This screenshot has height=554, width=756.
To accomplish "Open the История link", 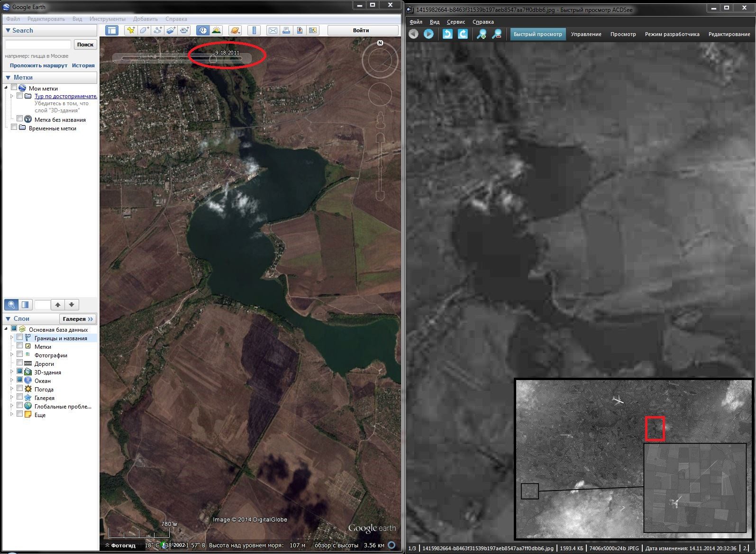I will pyautogui.click(x=83, y=65).
